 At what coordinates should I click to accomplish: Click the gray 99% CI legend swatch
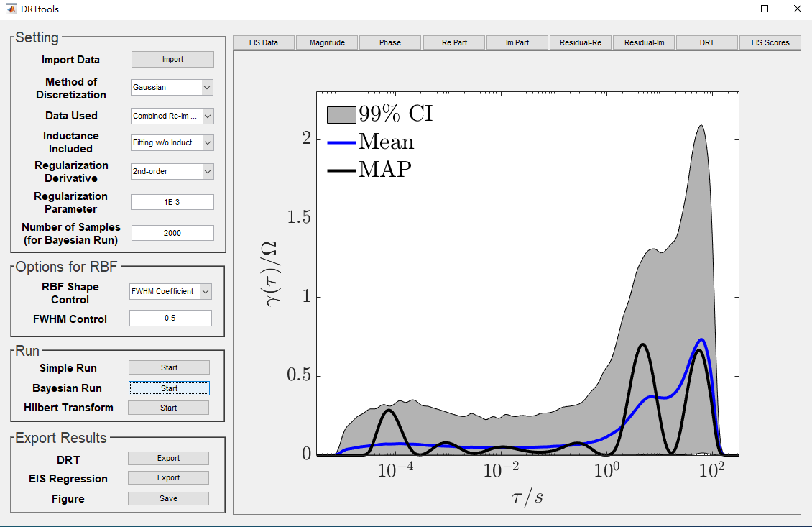341,114
